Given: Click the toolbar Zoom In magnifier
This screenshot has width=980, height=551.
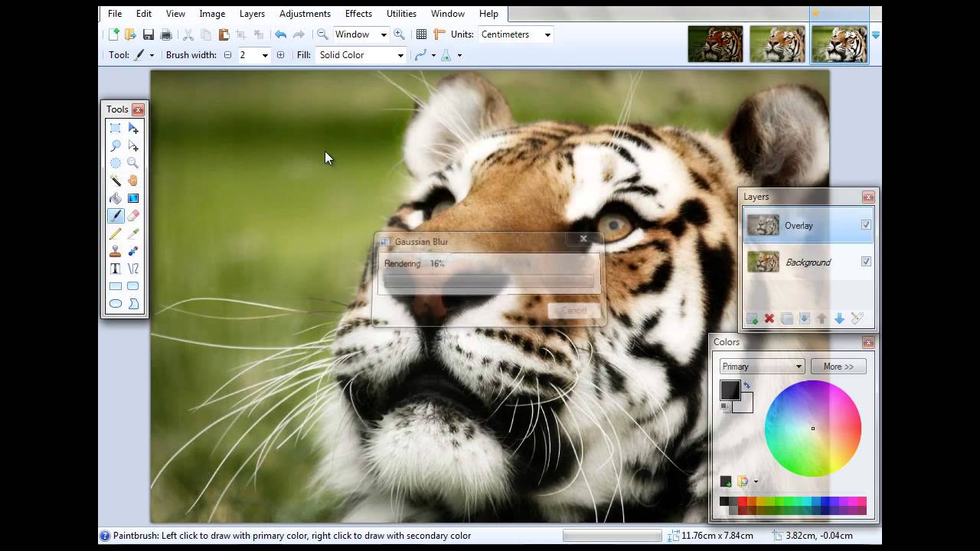Looking at the screenshot, I should (399, 34).
